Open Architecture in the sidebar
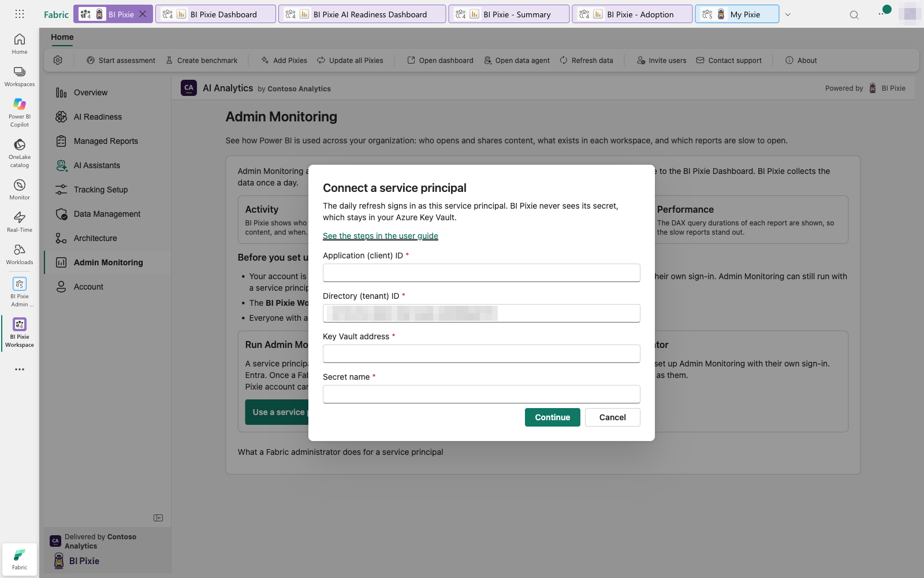 point(107,238)
